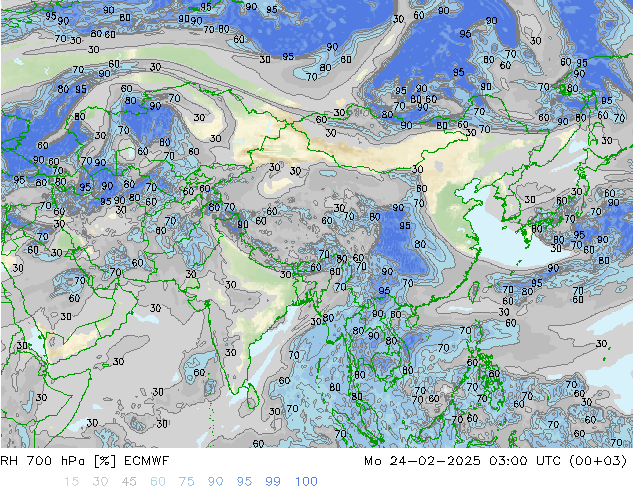Viewport: 634px width, 490px height.
Task: Select the Taiwan island outline on the map
Action: (476, 292)
